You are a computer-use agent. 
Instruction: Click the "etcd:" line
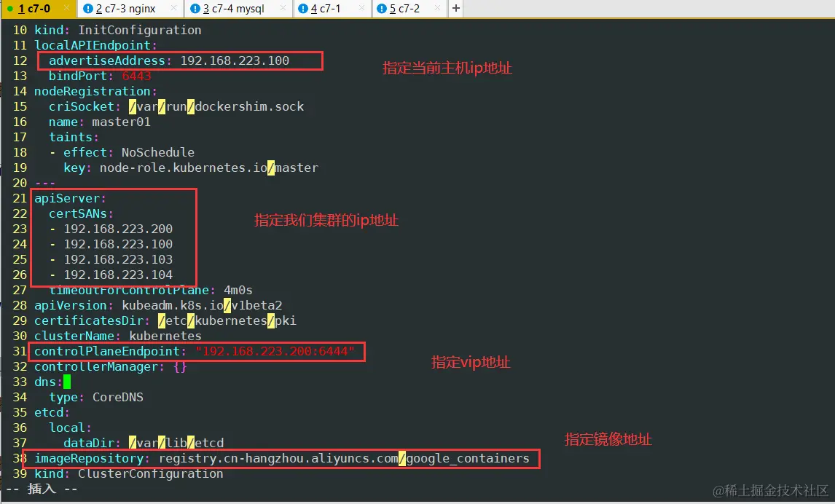coord(52,413)
